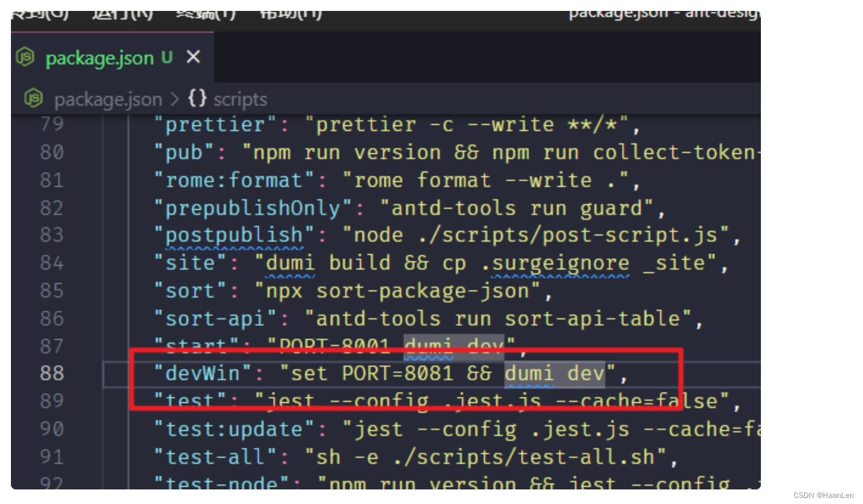The height and width of the screenshot is (504, 863).
Task: Click the "pub" script key
Action: point(184,152)
